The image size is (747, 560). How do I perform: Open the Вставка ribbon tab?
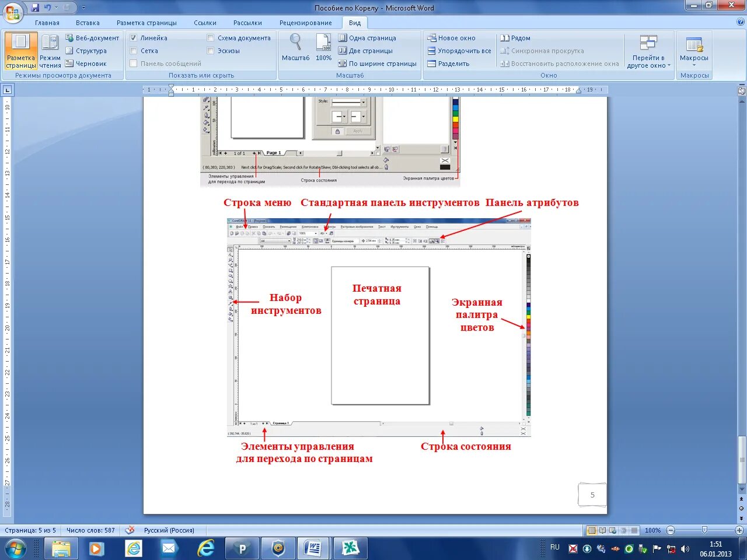click(x=88, y=23)
